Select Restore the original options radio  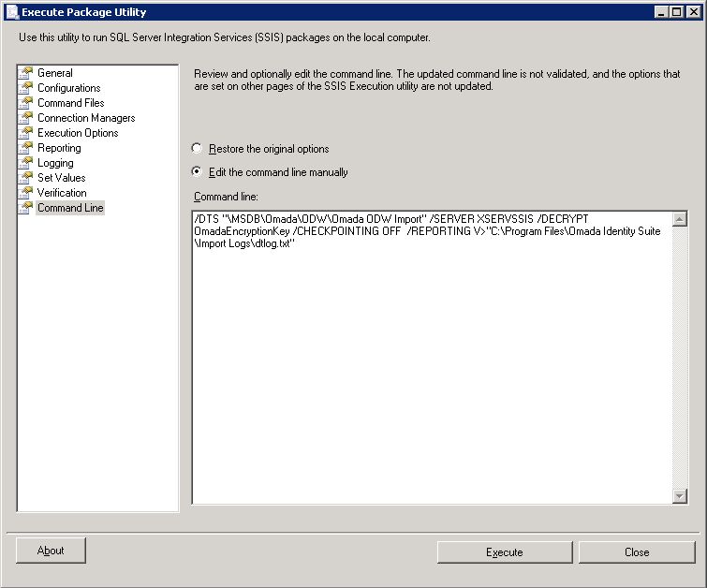click(x=197, y=148)
